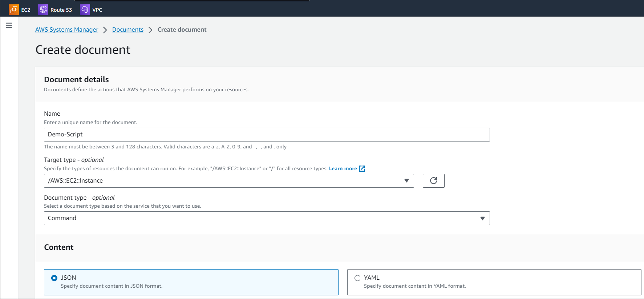The image size is (644, 299).
Task: Select the JSON content format radio button
Action: pos(54,278)
